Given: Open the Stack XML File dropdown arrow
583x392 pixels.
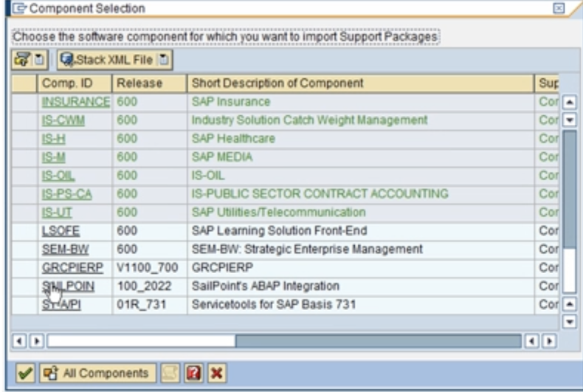Looking at the screenshot, I should point(164,60).
